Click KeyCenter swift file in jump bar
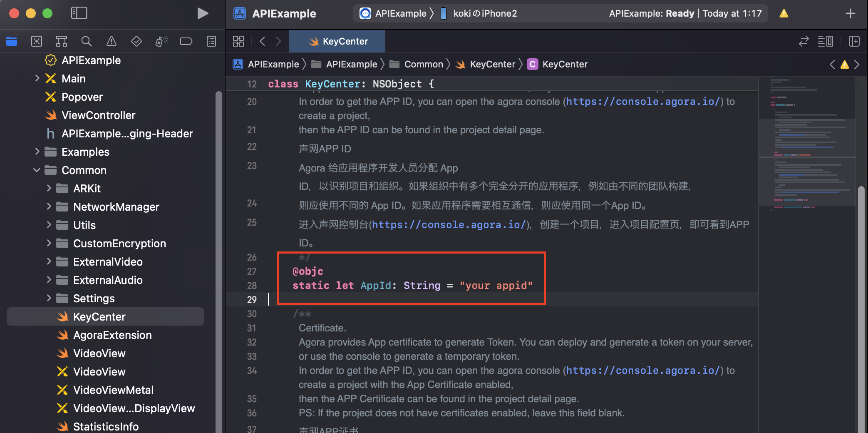Image resolution: width=868 pixels, height=433 pixels. (485, 64)
